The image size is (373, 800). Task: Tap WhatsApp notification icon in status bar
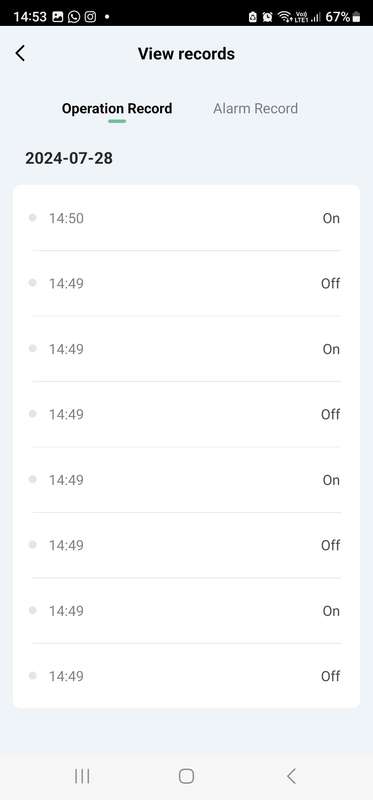pyautogui.click(x=74, y=17)
